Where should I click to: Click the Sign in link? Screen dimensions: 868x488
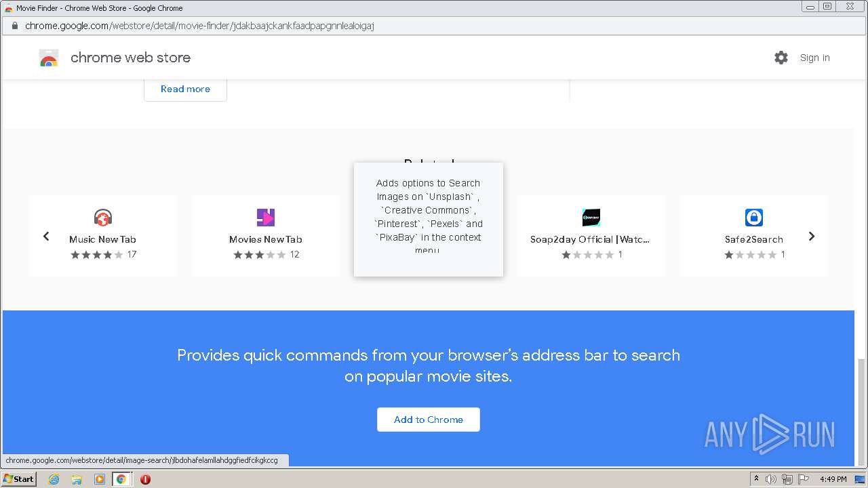(814, 58)
